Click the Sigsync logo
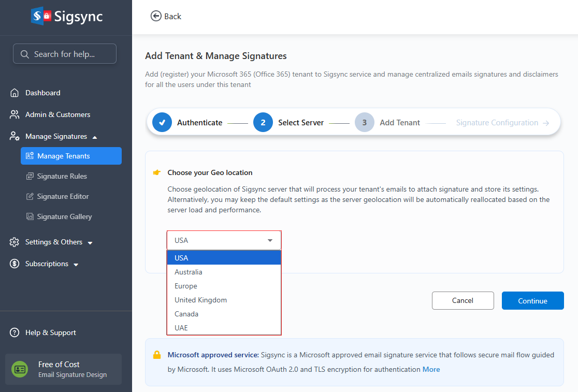 pos(67,16)
